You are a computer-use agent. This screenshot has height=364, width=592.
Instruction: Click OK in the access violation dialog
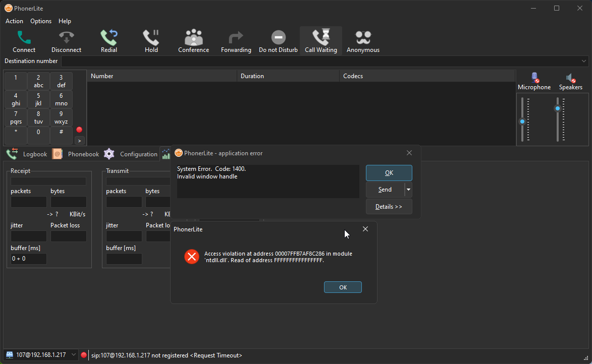(x=343, y=287)
